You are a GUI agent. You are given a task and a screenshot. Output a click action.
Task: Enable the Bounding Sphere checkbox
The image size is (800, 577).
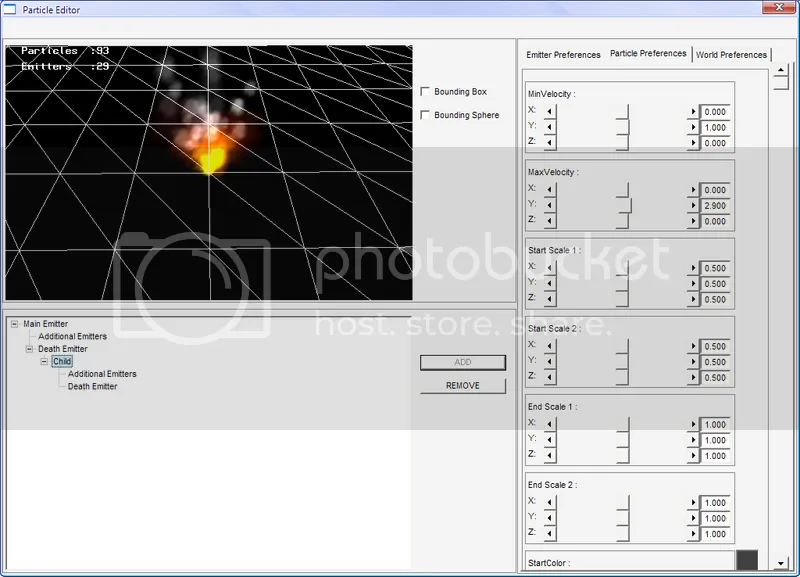click(424, 115)
